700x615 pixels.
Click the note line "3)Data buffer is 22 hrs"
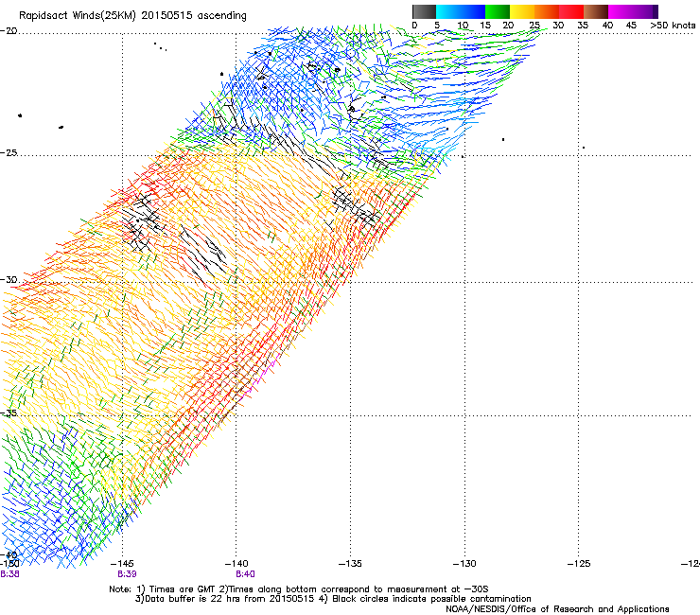pos(333,599)
